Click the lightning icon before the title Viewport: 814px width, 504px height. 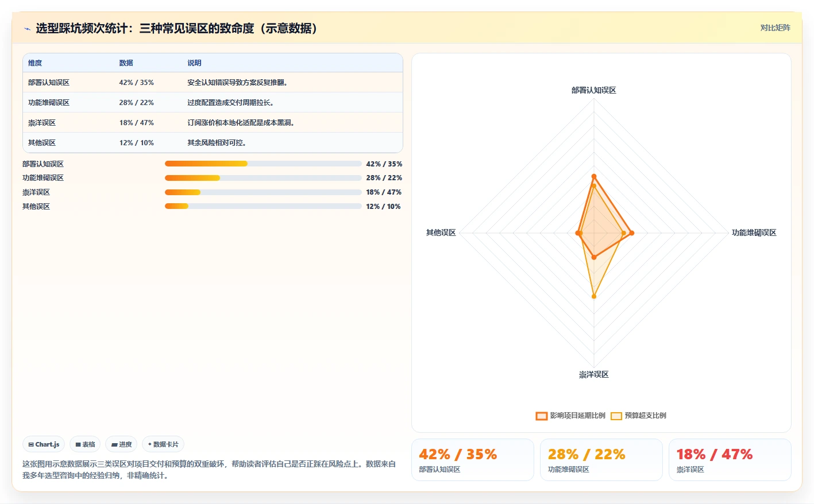[x=27, y=29]
